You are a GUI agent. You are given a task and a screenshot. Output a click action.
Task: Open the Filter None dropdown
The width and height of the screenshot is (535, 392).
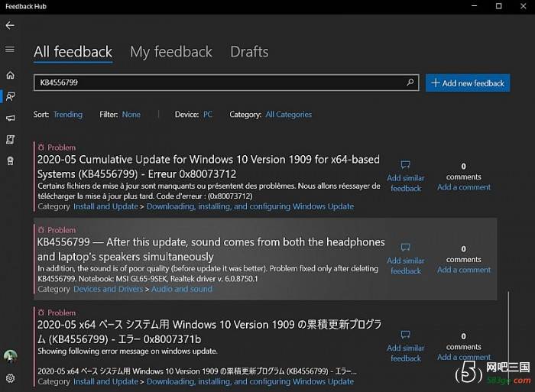pyautogui.click(x=131, y=115)
